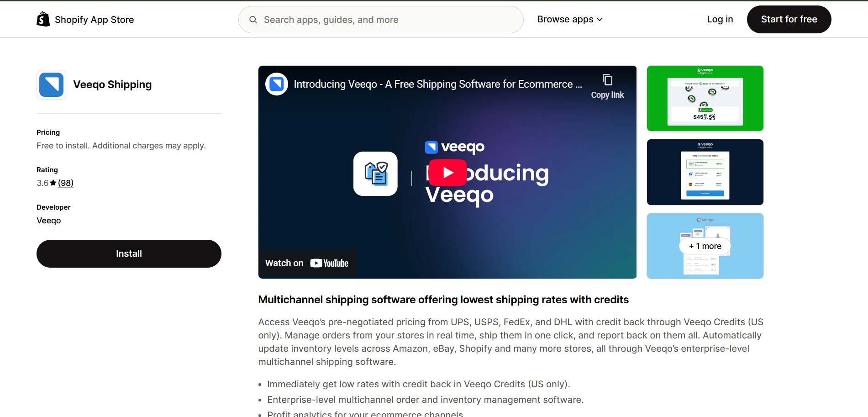The width and height of the screenshot is (868, 417).
Task: Click the Install button
Action: pyautogui.click(x=129, y=253)
